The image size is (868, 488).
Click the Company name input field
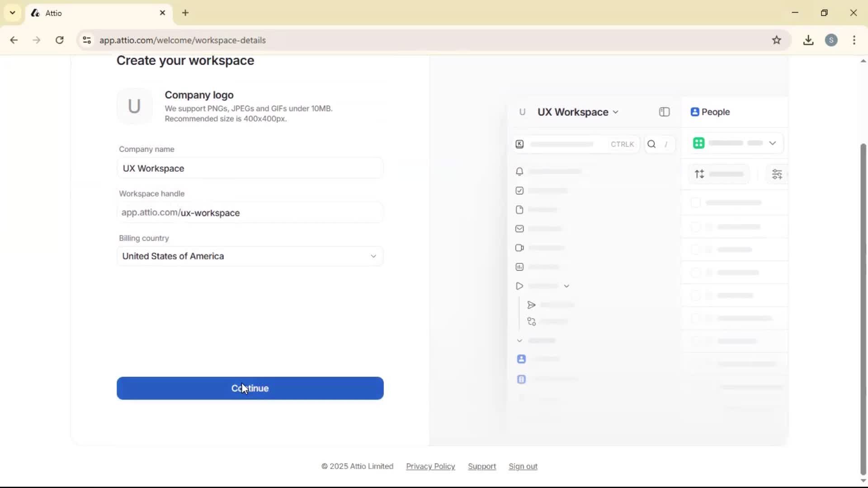point(250,168)
